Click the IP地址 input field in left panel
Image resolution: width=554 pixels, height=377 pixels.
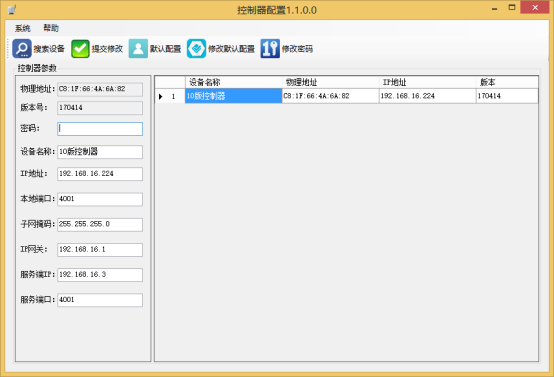(100, 174)
